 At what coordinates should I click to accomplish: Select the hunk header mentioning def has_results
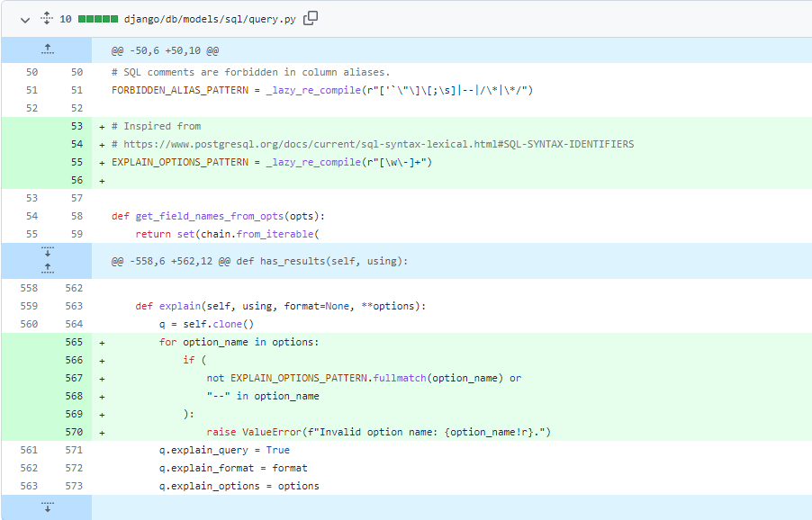tap(259, 261)
